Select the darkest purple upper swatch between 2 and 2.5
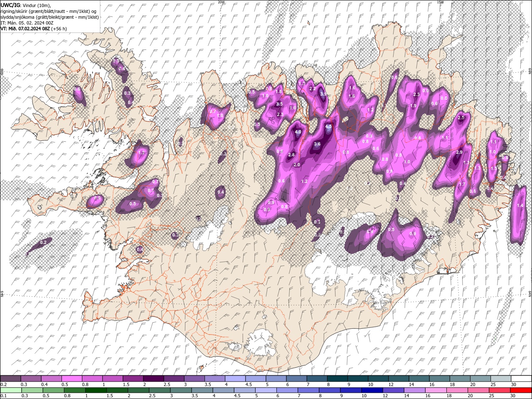 [x=154, y=379]
